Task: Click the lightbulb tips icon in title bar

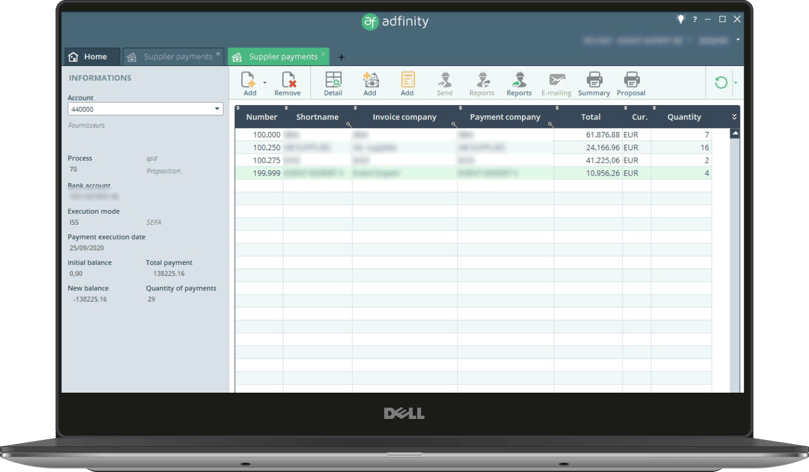Action: tap(680, 19)
